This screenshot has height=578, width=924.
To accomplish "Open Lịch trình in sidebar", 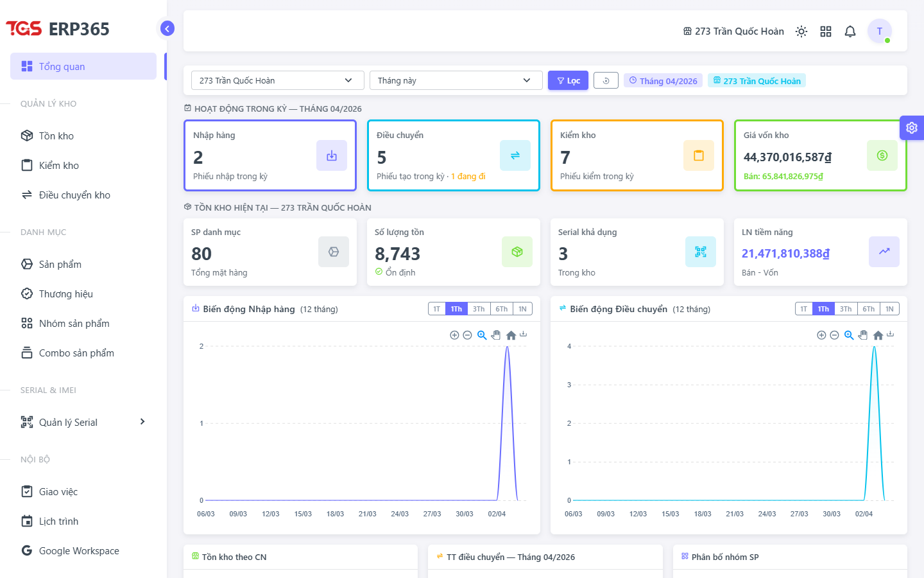I will (83, 521).
